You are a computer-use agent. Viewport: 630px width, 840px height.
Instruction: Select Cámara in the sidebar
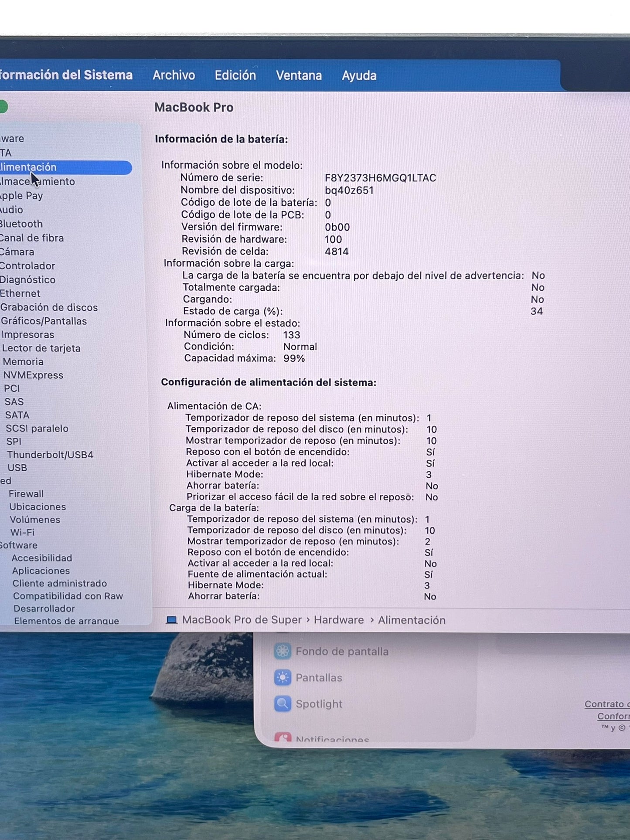(x=17, y=252)
